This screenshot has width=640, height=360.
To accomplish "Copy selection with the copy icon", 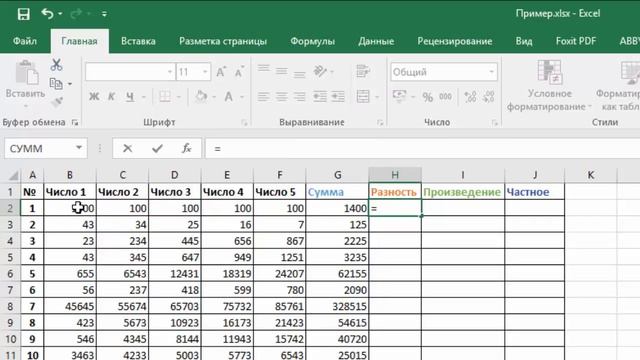I will [56, 84].
